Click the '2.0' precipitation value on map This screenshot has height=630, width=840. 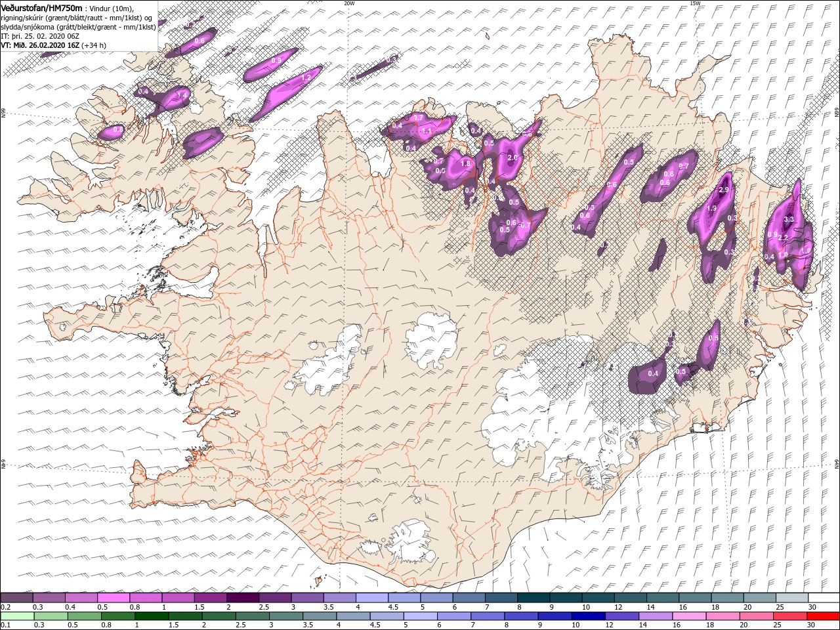[x=513, y=157]
